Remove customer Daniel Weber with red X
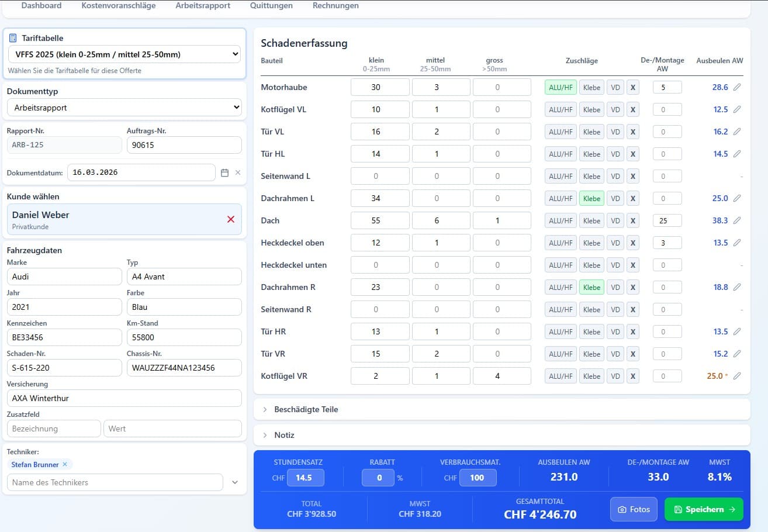Screen dimensions: 768x532 230,219
